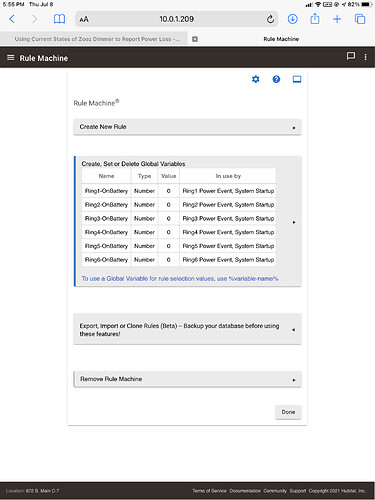Open Safari bookmarks book icon
The width and height of the screenshot is (375, 500).
pyautogui.click(x=59, y=19)
